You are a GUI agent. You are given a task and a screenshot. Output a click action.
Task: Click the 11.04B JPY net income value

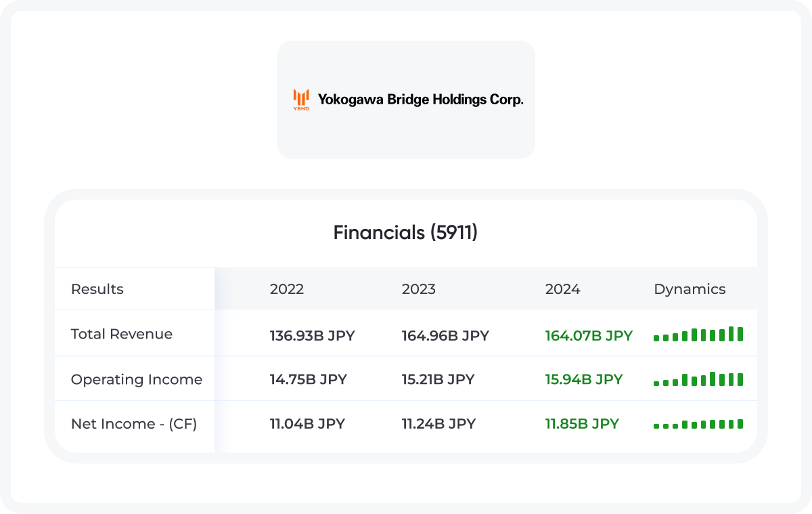pos(308,424)
